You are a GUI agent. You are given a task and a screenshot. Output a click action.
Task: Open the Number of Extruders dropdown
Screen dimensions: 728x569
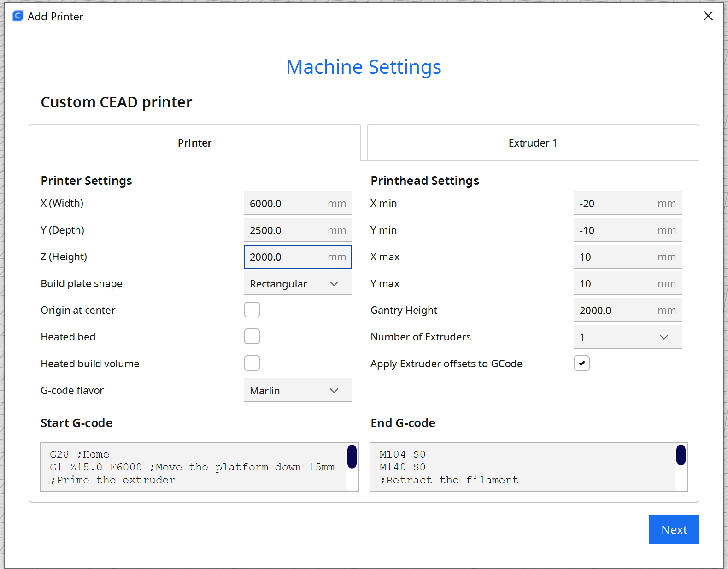[627, 337]
